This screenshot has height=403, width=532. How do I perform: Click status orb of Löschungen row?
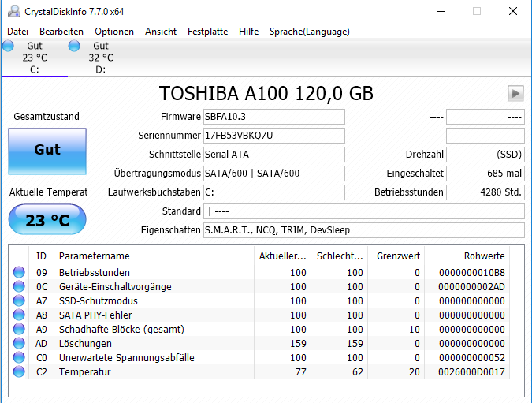(x=19, y=344)
